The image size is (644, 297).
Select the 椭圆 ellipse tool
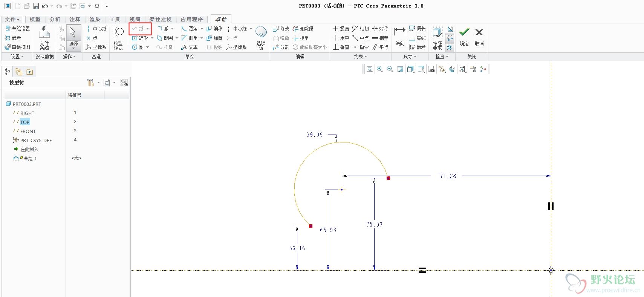click(165, 38)
